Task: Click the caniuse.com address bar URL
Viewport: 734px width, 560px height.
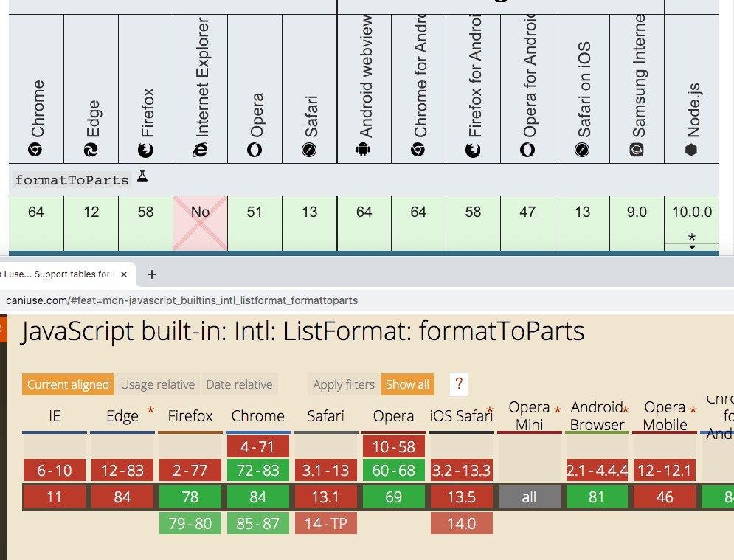Action: 181,300
